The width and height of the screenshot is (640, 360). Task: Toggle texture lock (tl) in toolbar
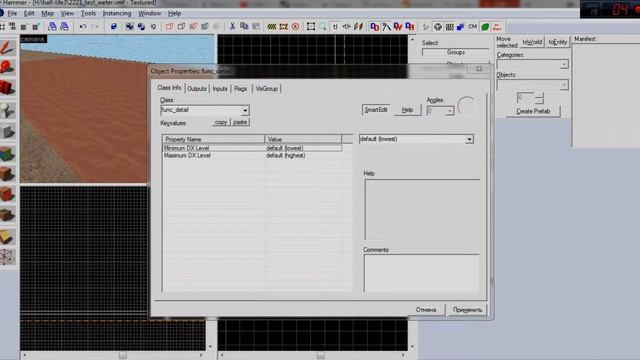(x=335, y=27)
